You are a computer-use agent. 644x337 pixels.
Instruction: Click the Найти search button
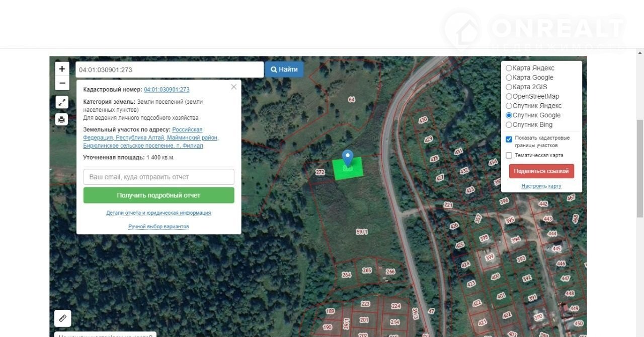[284, 70]
